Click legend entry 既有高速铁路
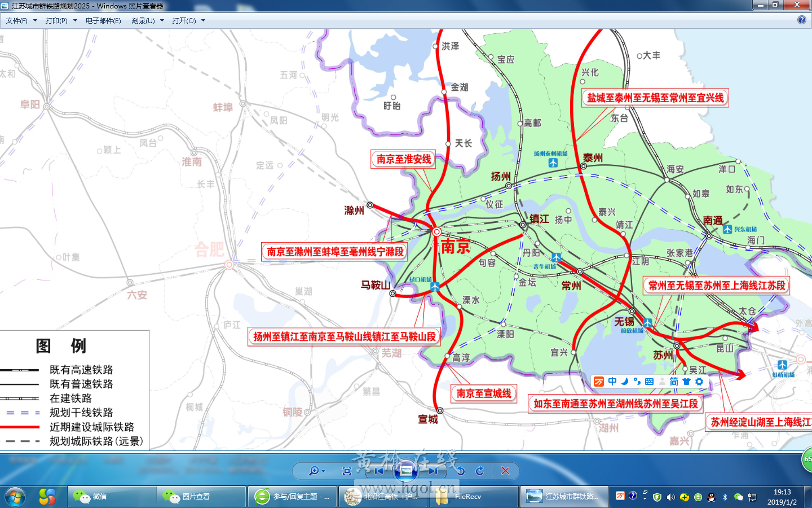 (x=81, y=370)
